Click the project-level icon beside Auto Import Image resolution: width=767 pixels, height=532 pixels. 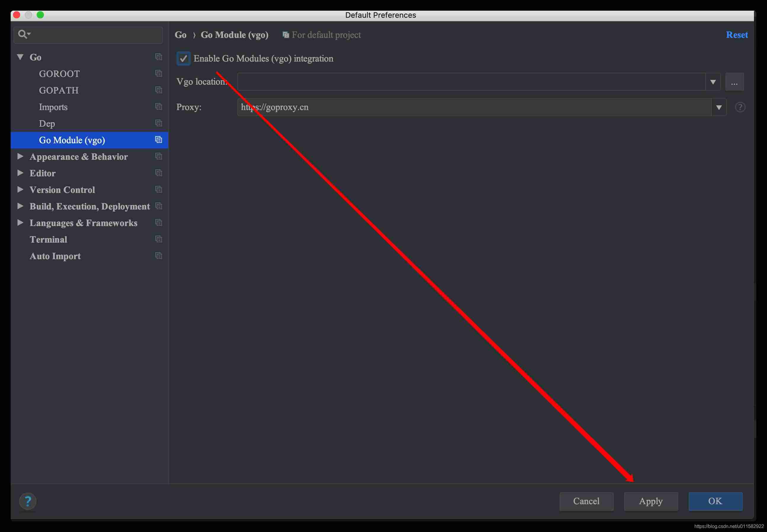159,256
